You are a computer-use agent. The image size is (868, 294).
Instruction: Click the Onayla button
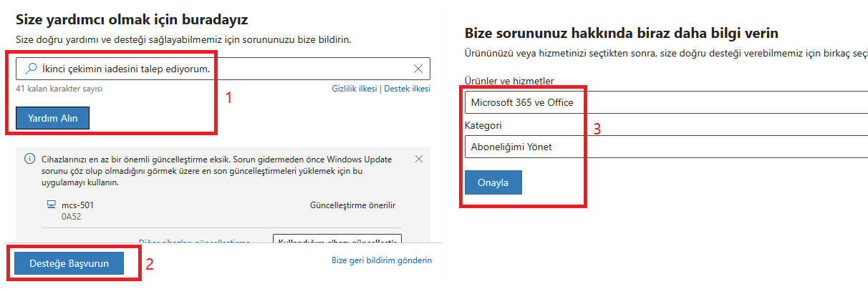point(493,182)
